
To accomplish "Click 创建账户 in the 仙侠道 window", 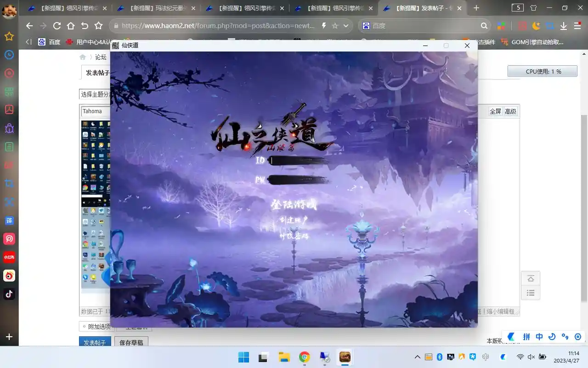I will (x=294, y=220).
